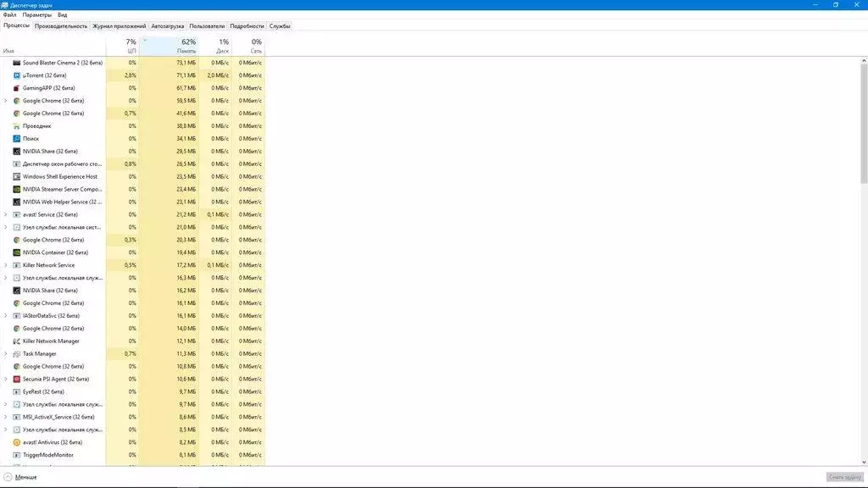Image resolution: width=868 pixels, height=488 pixels.
Task: Click the vertical scrollbar thumb
Action: click(x=864, y=123)
